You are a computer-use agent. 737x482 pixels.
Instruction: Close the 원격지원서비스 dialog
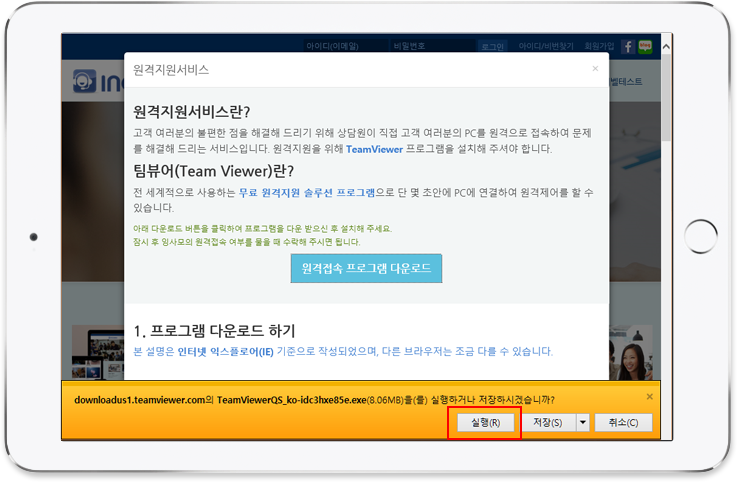tap(596, 69)
